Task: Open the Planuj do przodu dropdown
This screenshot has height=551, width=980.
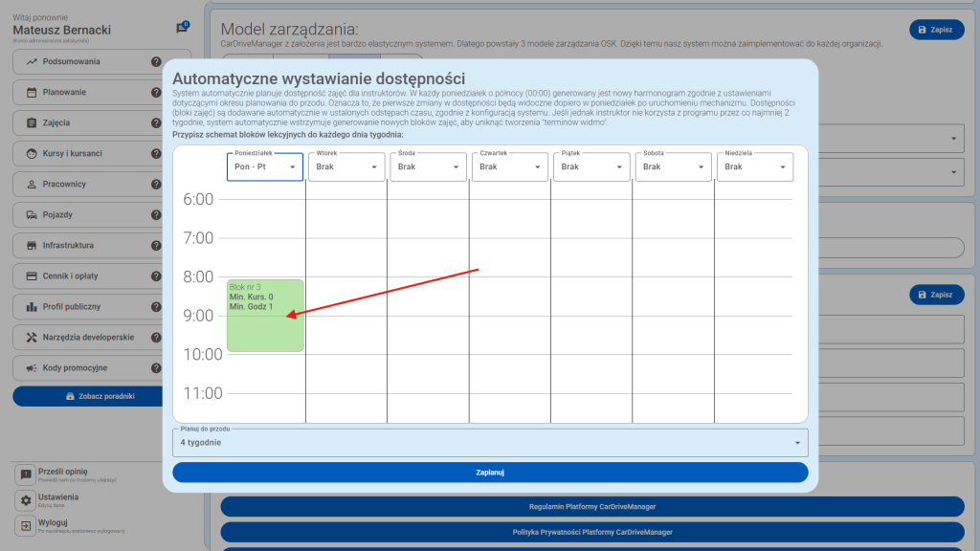Action: pyautogui.click(x=489, y=443)
